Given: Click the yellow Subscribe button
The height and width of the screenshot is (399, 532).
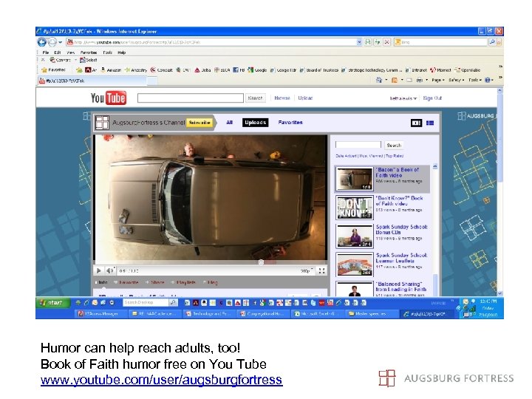Looking at the screenshot, I should [199, 123].
